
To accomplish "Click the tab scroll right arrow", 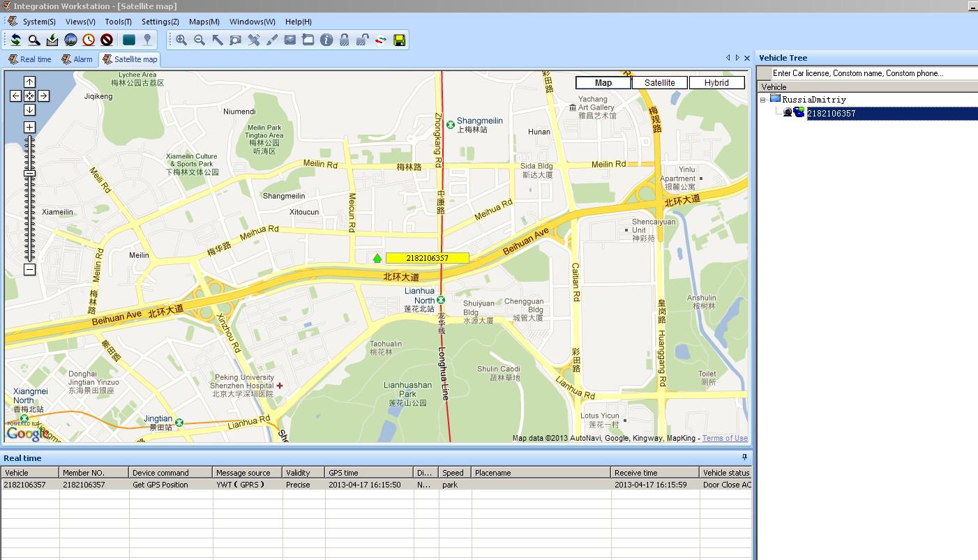I will (737, 58).
